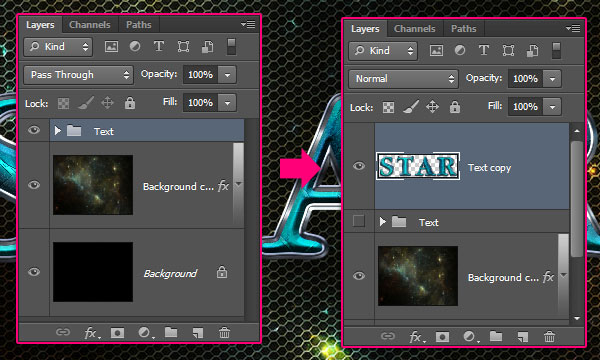Lock transparent pixels in left panel
The width and height of the screenshot is (600, 360).
[64, 103]
